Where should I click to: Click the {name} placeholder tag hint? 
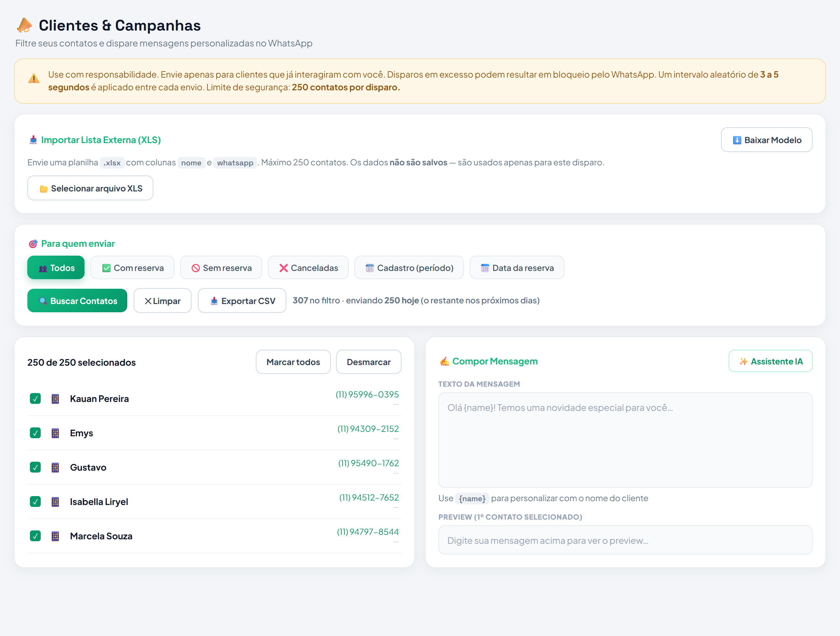click(472, 499)
